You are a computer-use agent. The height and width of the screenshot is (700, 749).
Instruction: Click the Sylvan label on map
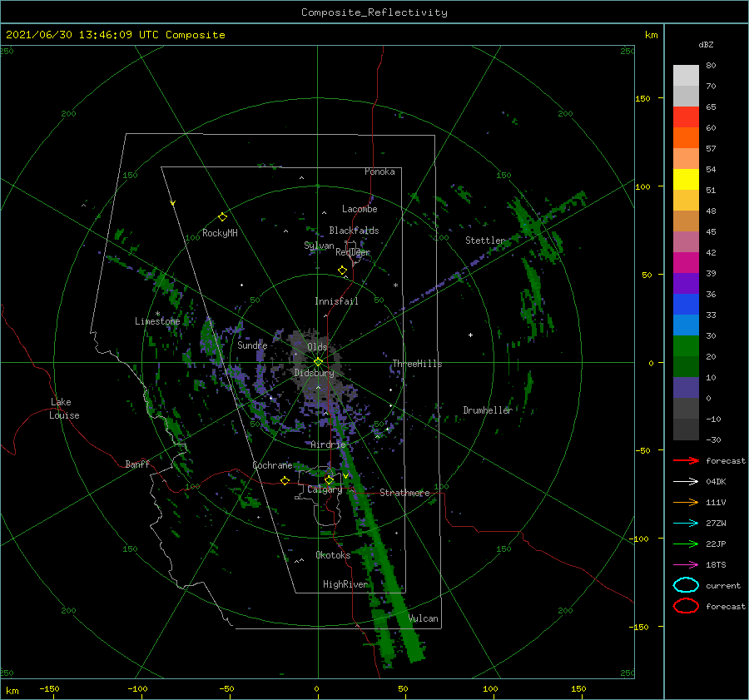tap(319, 246)
